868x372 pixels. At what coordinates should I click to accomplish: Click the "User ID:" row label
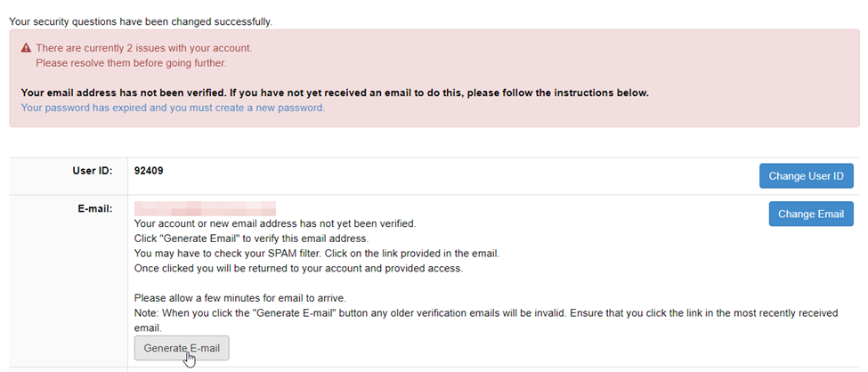click(92, 170)
